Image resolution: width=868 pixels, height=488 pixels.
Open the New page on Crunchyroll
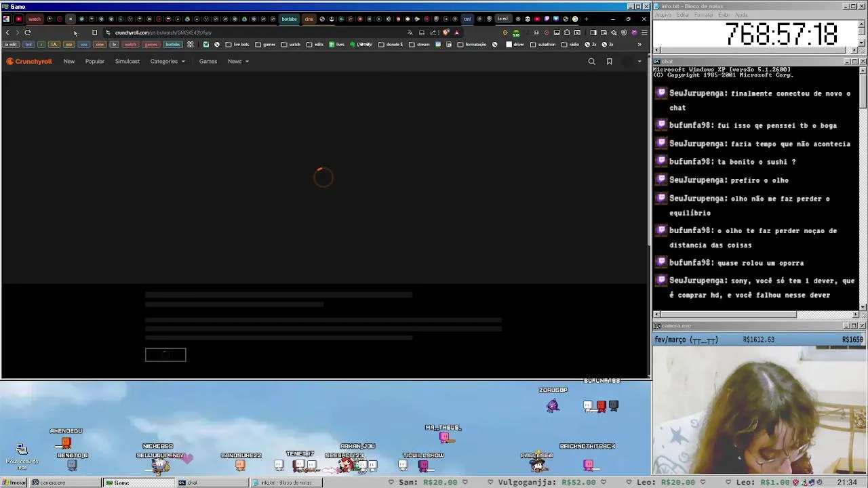pos(69,62)
